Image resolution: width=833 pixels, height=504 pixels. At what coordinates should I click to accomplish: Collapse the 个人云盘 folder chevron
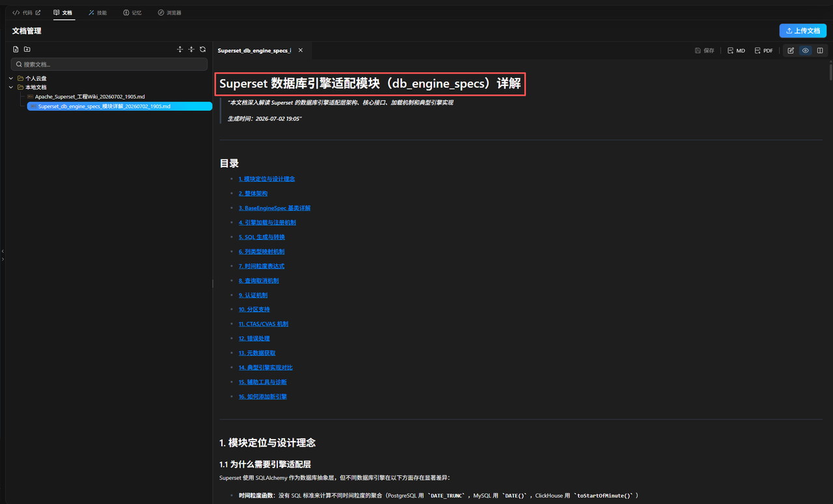[11, 79]
